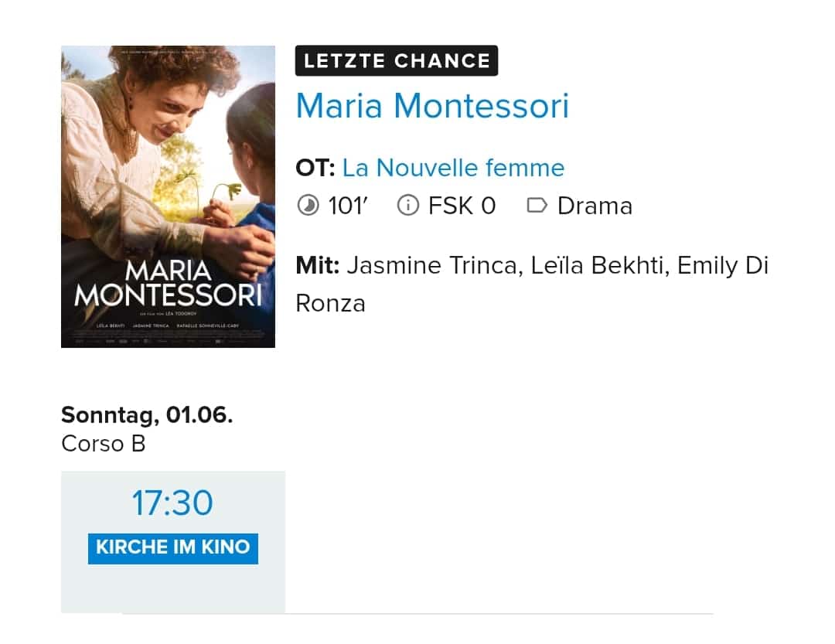
Task: Click the cast name Leïla Bekhti
Action: click(600, 265)
